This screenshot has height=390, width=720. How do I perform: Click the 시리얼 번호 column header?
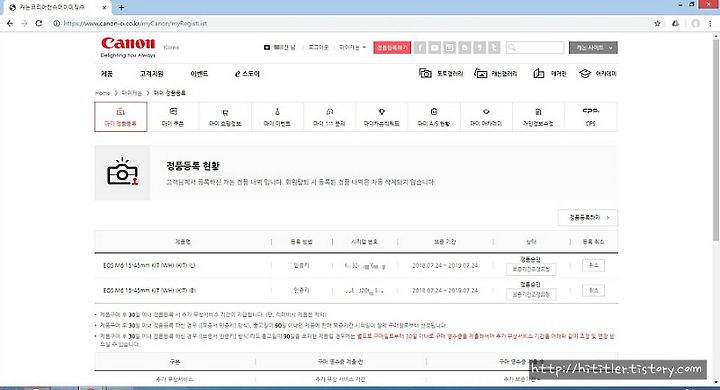tap(365, 242)
